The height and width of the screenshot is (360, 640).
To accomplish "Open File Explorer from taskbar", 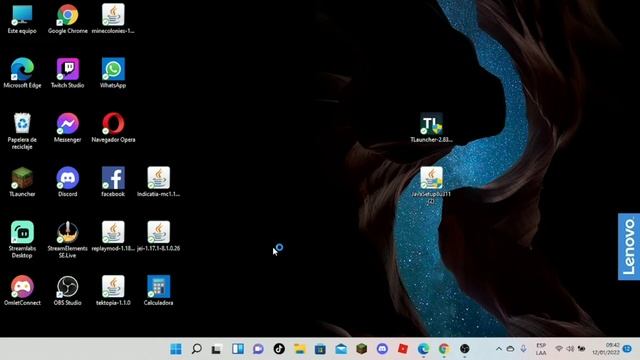I will tap(300, 349).
